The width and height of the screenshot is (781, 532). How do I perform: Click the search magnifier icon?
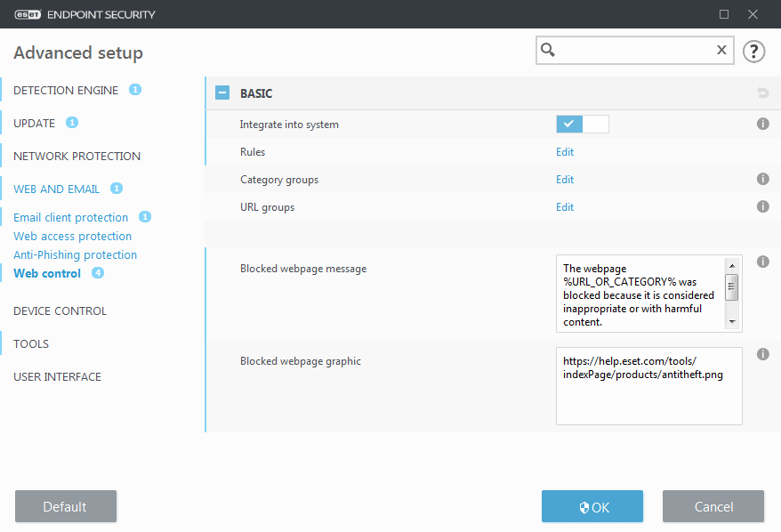tap(548, 50)
